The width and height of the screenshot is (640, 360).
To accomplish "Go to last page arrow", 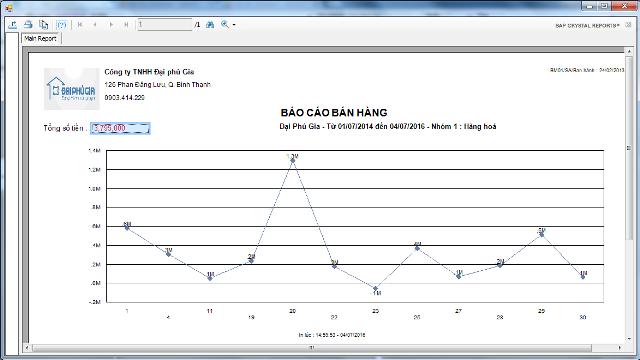I will 127,25.
